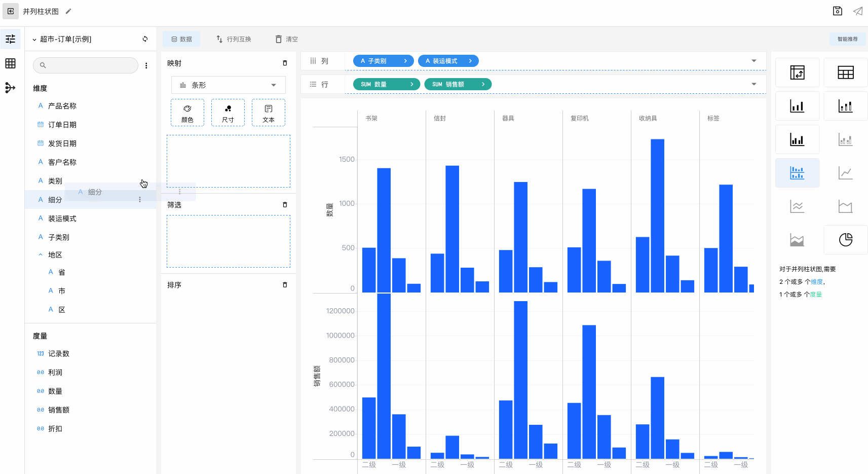Open the table grid sidebar icon
This screenshot has width=868, height=474.
pyautogui.click(x=10, y=63)
